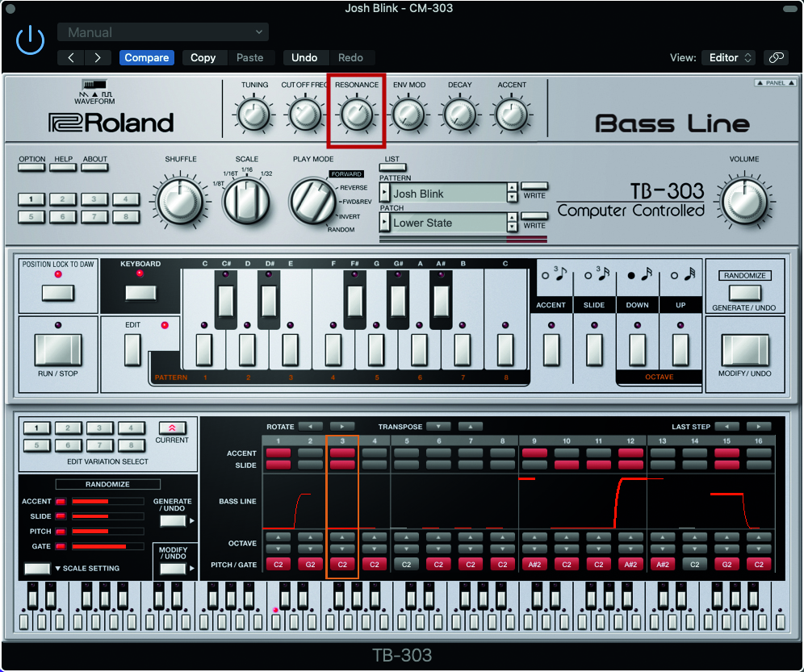The width and height of the screenshot is (804, 672).
Task: Click the Compare button
Action: coord(146,57)
